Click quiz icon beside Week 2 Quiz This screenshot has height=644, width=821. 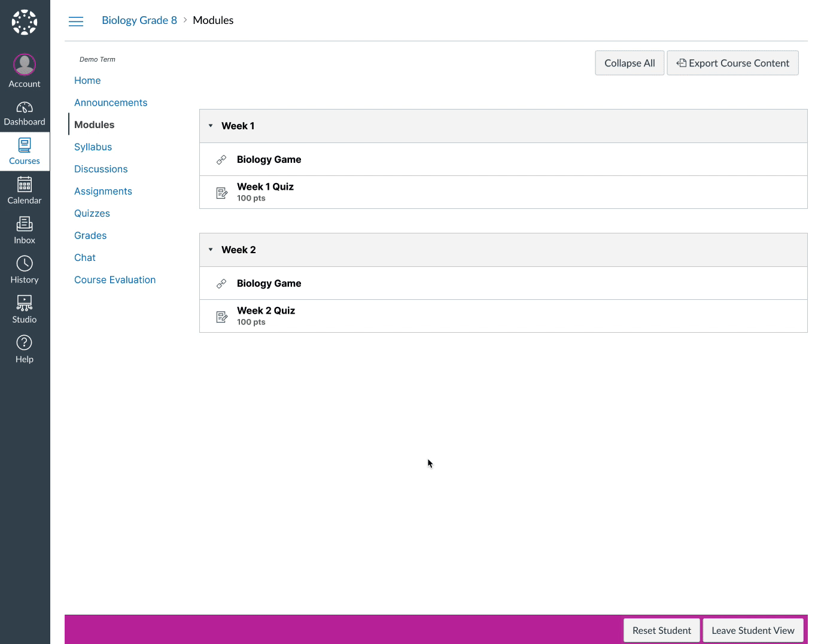221,317
